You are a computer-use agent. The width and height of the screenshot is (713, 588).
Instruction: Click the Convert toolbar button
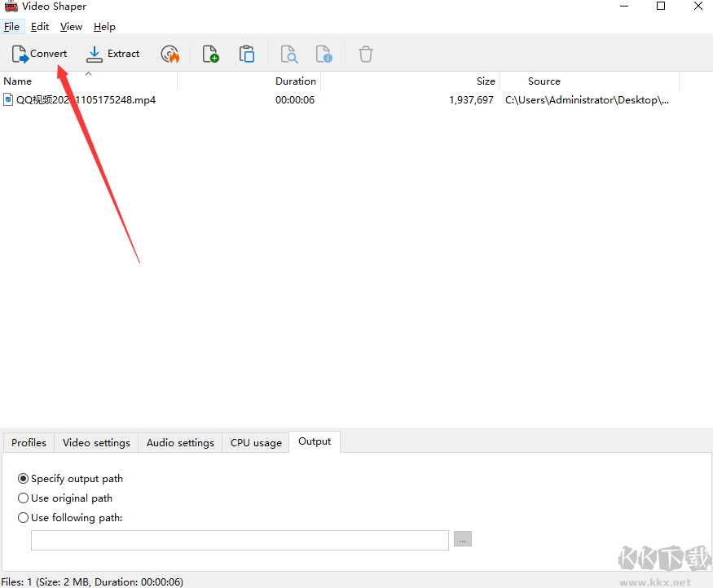[39, 54]
